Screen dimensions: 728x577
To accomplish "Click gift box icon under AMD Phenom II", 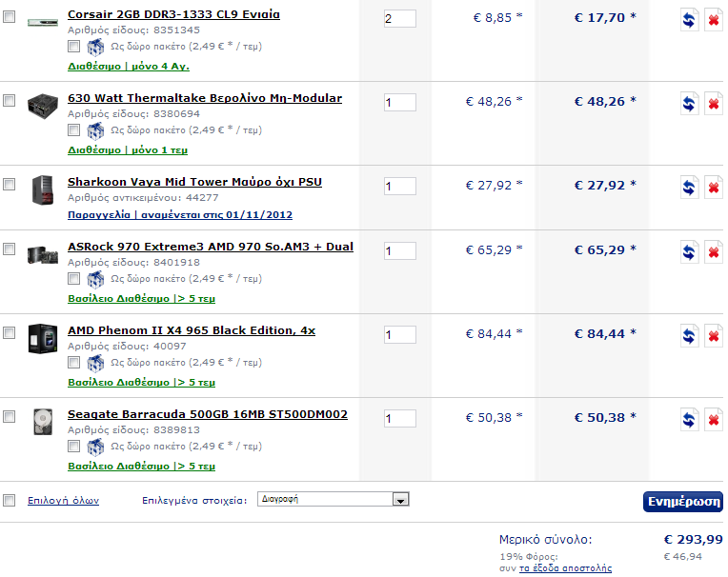I will [x=95, y=363].
